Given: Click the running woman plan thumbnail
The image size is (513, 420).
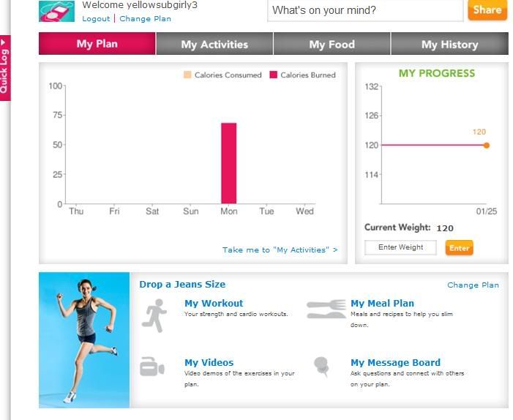Looking at the screenshot, I should tap(84, 340).
